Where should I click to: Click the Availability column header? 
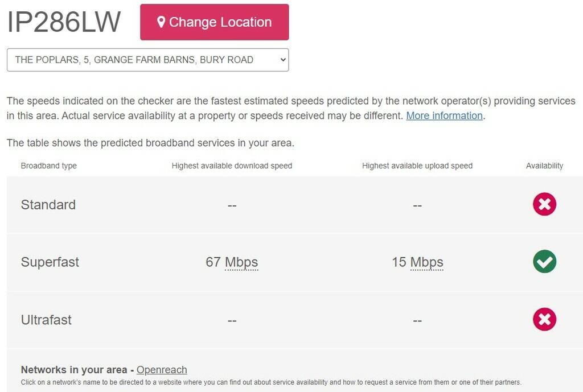pyautogui.click(x=544, y=166)
